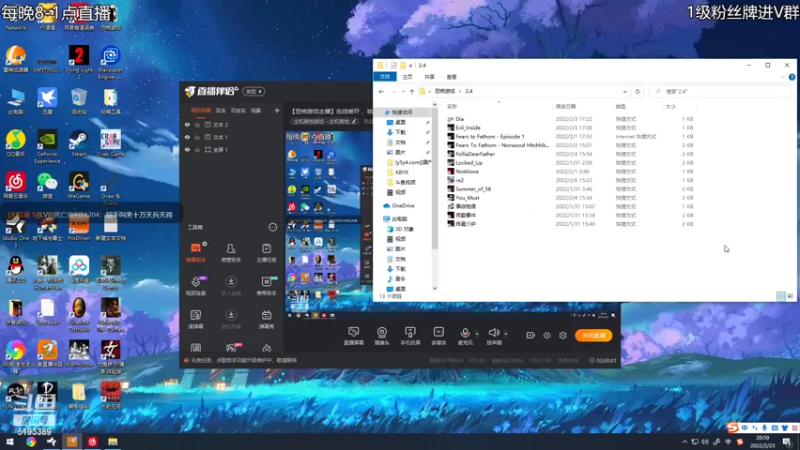
Task: Collapse the toolbox panel circle button
Action: pos(273,227)
